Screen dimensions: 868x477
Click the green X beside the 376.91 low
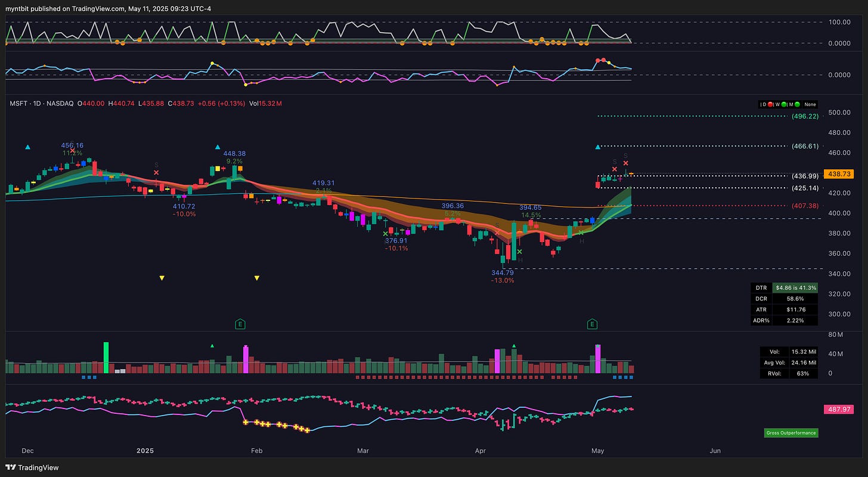[385, 234]
